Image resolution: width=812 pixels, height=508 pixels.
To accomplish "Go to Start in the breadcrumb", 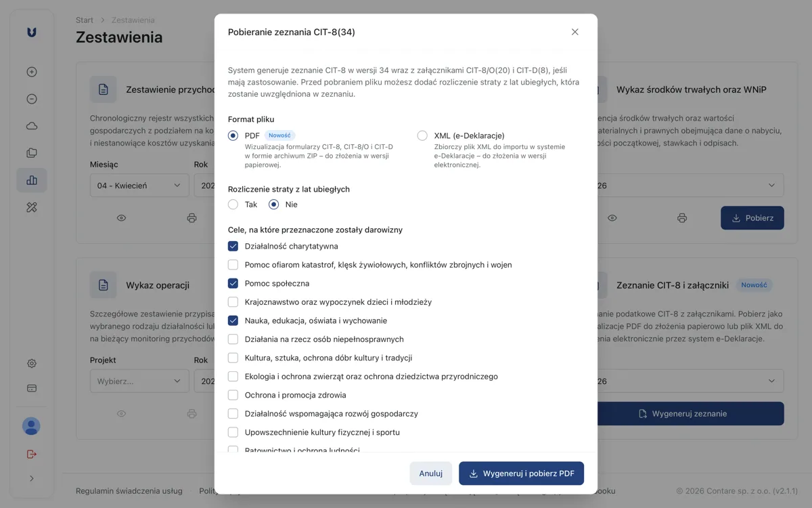I will coord(85,20).
